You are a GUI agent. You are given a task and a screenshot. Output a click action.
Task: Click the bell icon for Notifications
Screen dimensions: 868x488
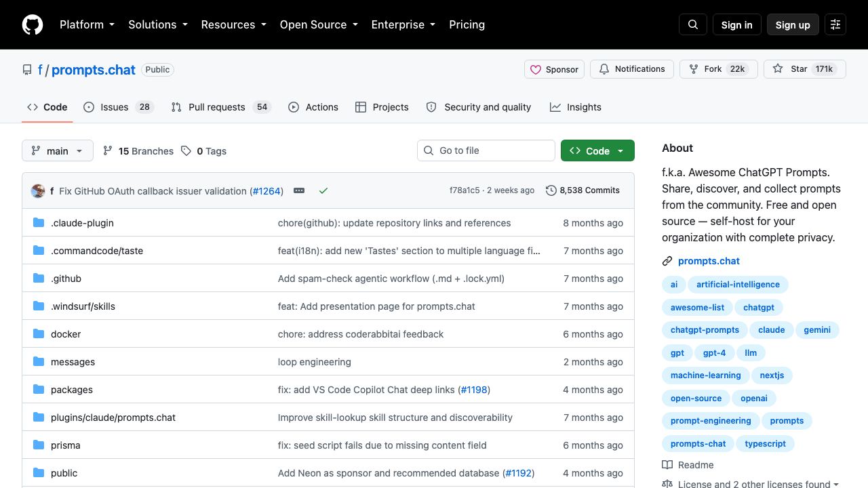(604, 69)
